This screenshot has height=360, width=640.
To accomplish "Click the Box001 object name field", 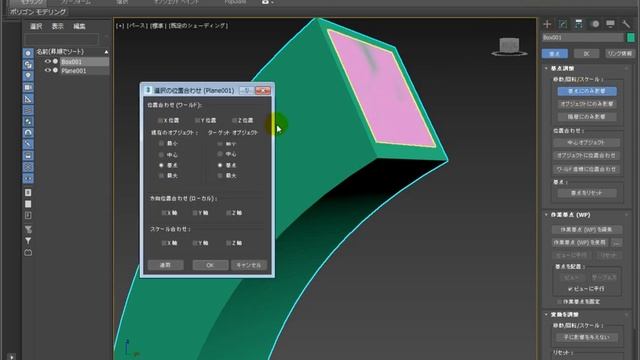I will point(583,38).
